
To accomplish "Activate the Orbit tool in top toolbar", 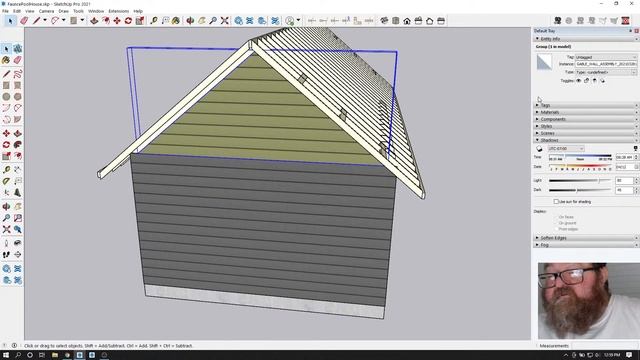I will 190,20.
